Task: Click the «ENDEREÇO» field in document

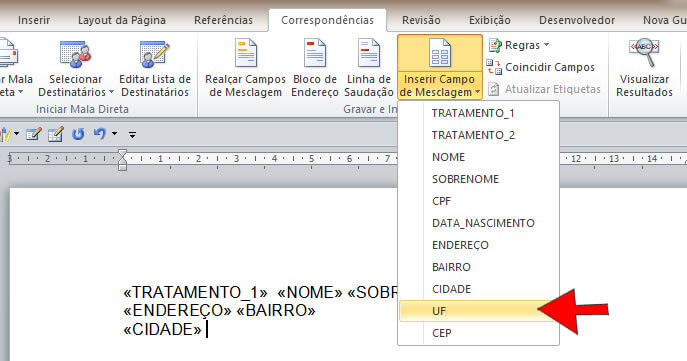Action: coord(177,310)
